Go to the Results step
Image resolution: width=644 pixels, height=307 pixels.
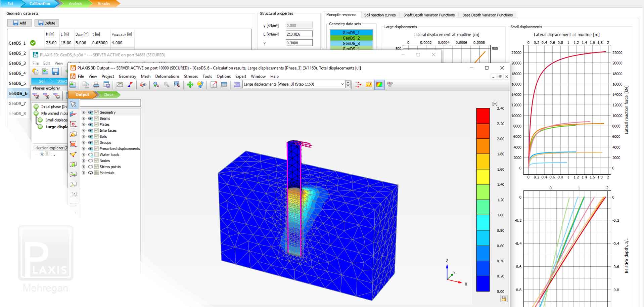[x=104, y=4]
